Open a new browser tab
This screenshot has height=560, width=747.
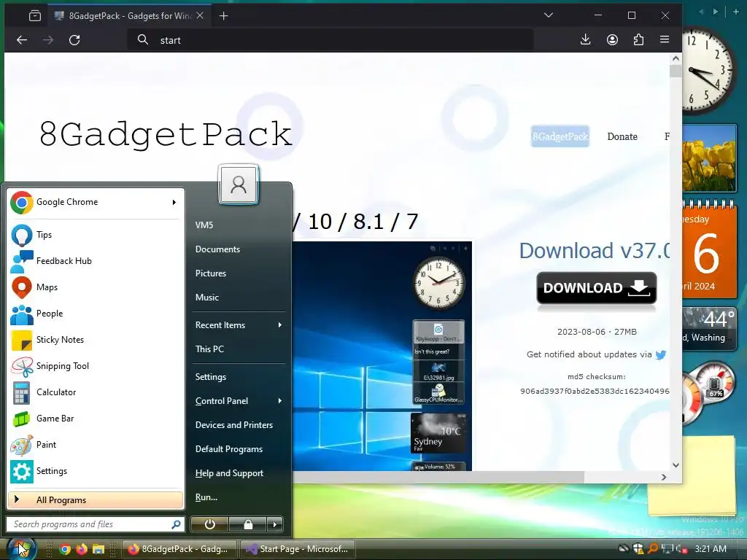click(x=223, y=16)
